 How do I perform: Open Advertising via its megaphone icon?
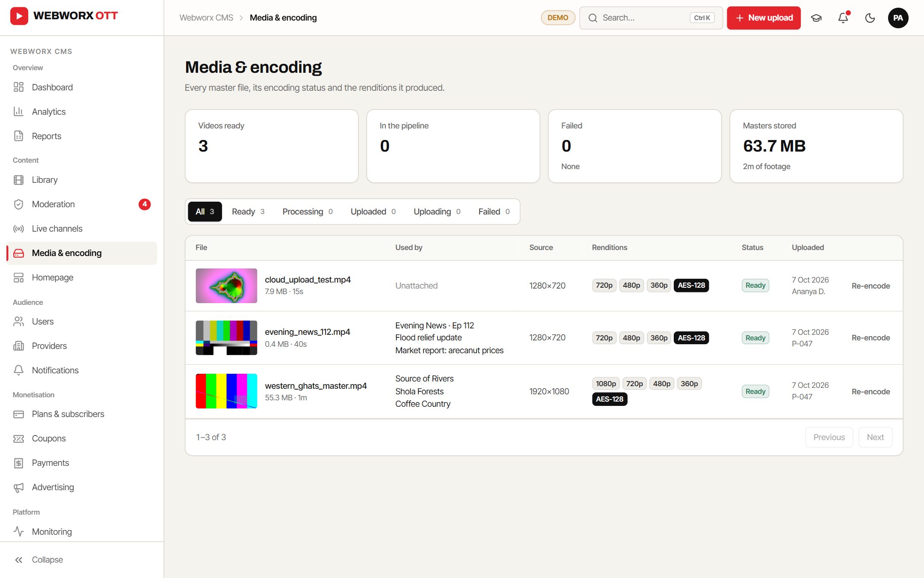pyautogui.click(x=18, y=487)
